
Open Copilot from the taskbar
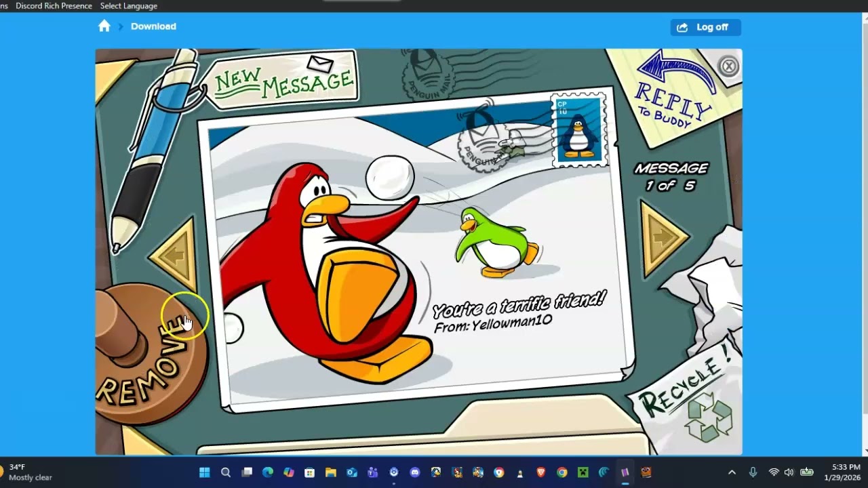(x=289, y=472)
